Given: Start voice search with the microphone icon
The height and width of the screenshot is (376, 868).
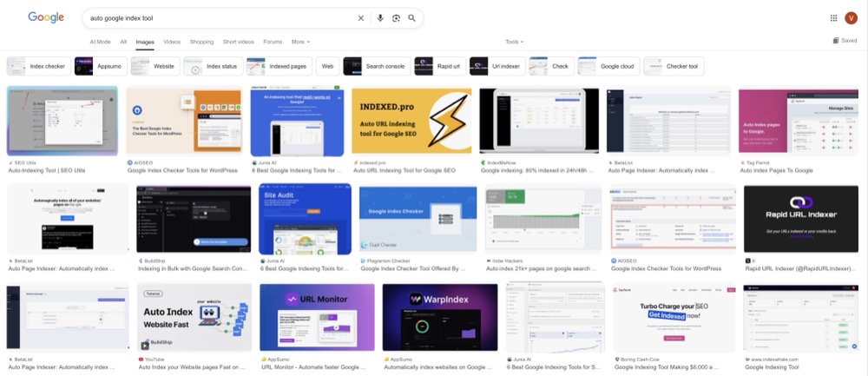Looking at the screenshot, I should 380,18.
